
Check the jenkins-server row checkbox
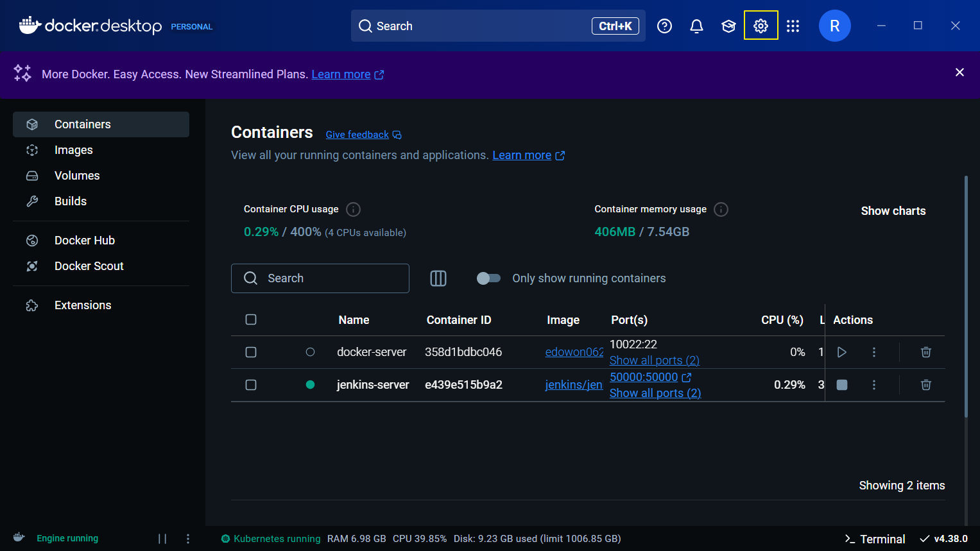click(251, 385)
